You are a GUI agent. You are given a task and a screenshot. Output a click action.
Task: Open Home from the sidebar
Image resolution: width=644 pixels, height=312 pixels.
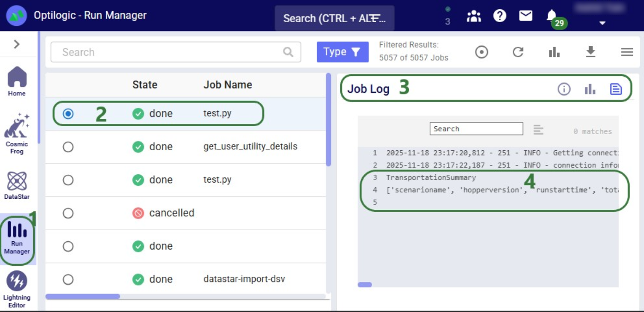[x=17, y=81]
